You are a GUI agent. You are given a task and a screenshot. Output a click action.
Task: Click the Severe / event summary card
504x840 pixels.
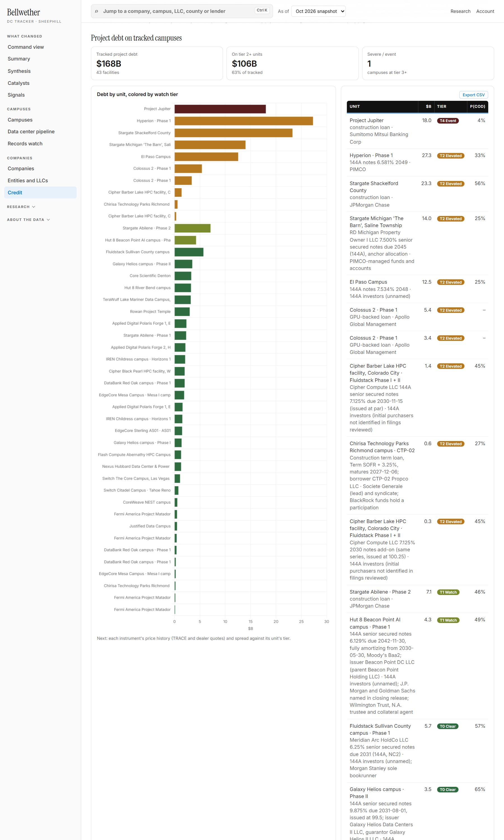(428, 64)
